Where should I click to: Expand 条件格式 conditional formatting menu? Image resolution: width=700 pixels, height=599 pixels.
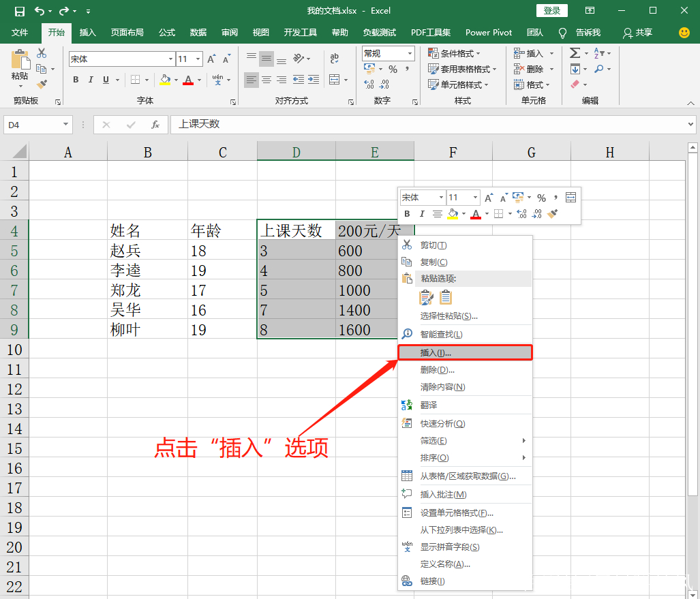tap(454, 54)
